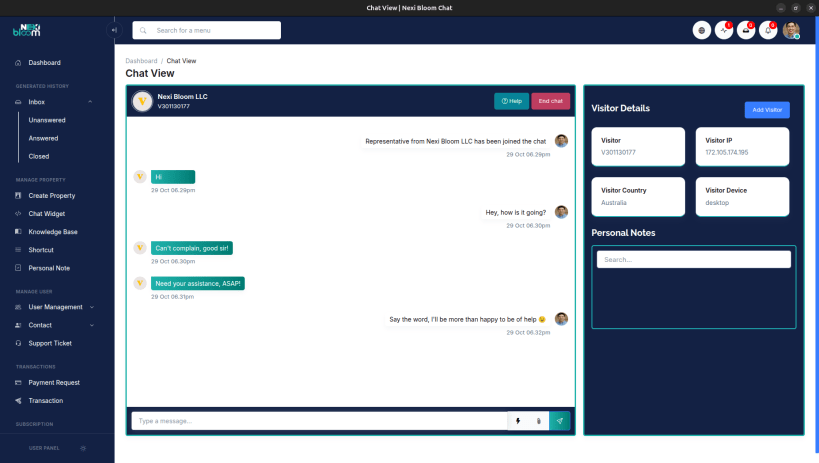Focus the Personal Notes search field
The width and height of the screenshot is (819, 463).
694,260
